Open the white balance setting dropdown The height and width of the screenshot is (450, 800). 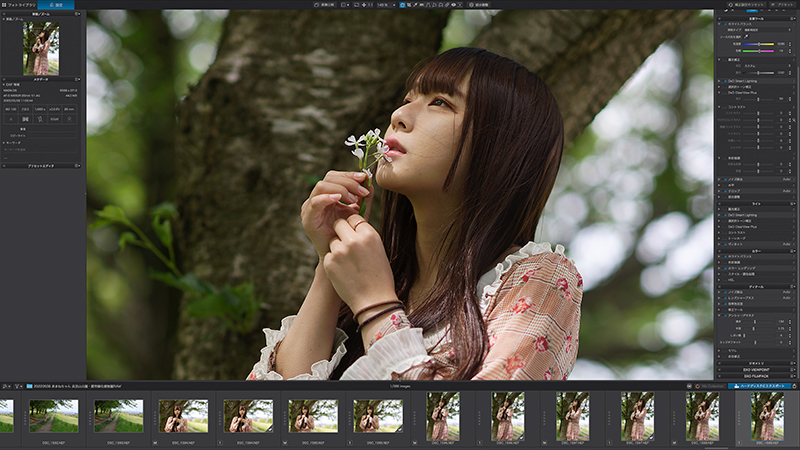pos(767,30)
